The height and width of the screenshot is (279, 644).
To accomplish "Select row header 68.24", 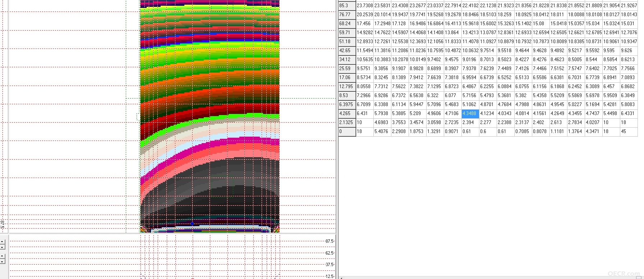I will [x=347, y=24].
